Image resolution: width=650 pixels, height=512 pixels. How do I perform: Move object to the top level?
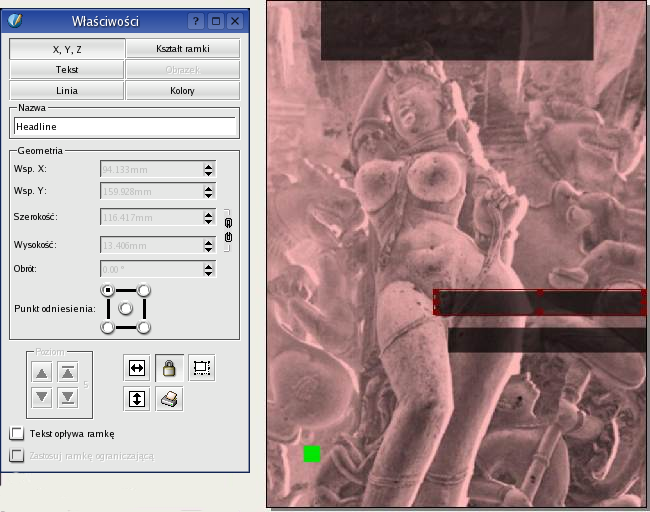(x=68, y=372)
